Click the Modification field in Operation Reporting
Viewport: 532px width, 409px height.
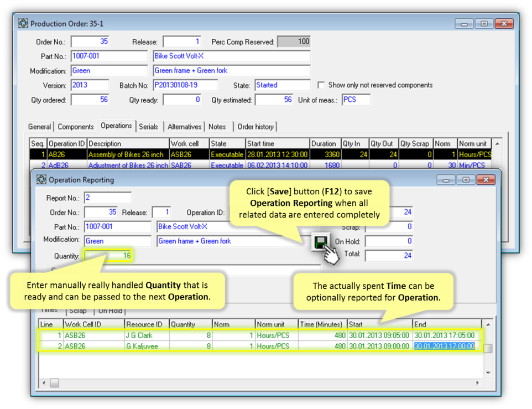[x=117, y=241]
